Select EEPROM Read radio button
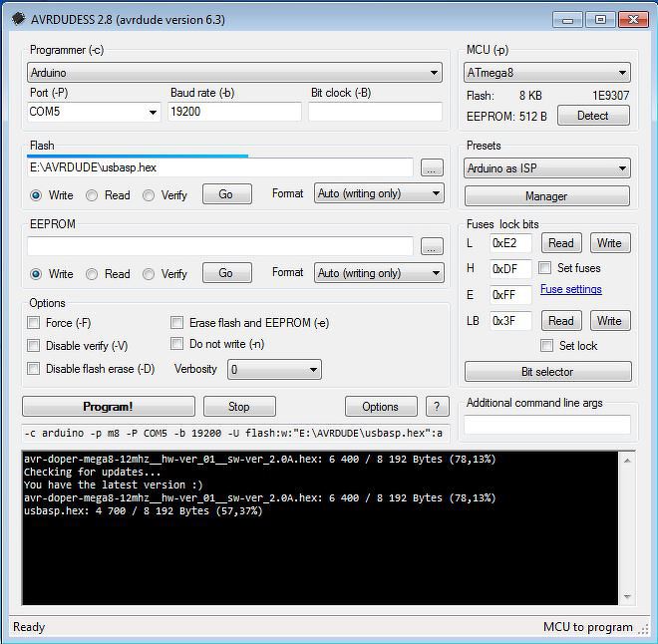This screenshot has width=658, height=644. point(92,274)
